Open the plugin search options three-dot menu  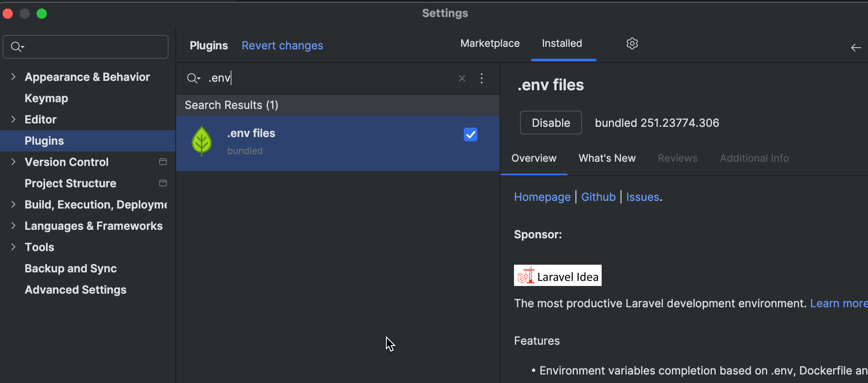click(481, 78)
